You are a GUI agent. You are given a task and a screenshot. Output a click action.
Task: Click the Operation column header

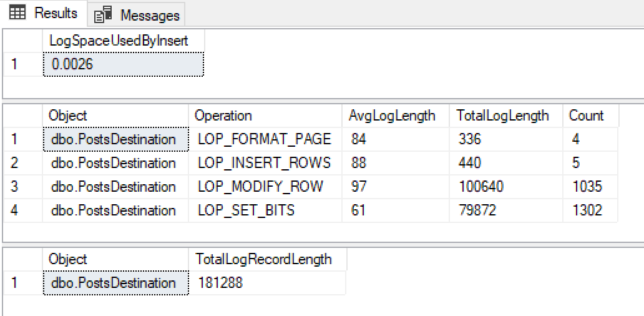(223, 116)
